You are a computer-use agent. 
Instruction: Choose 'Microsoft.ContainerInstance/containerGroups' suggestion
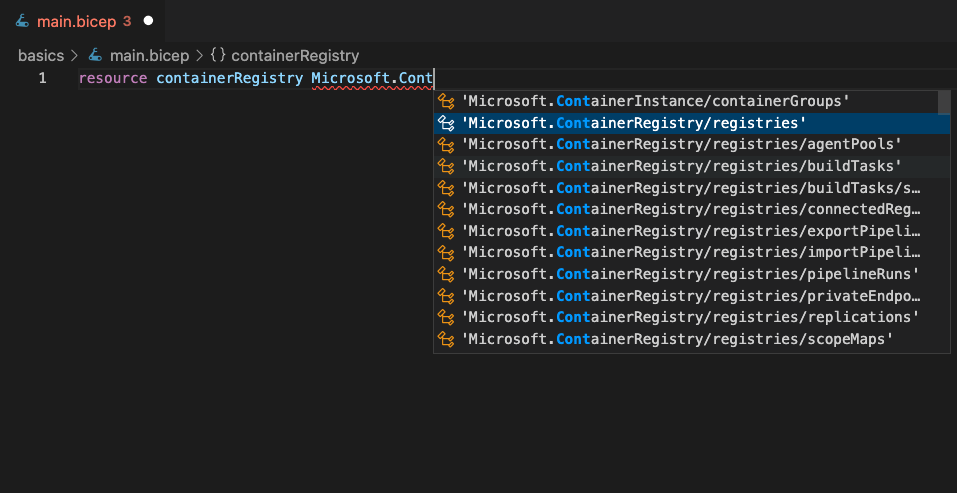[x=686, y=101]
